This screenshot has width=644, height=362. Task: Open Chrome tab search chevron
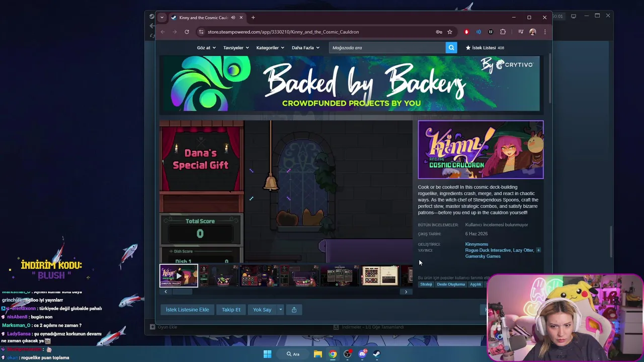(162, 18)
